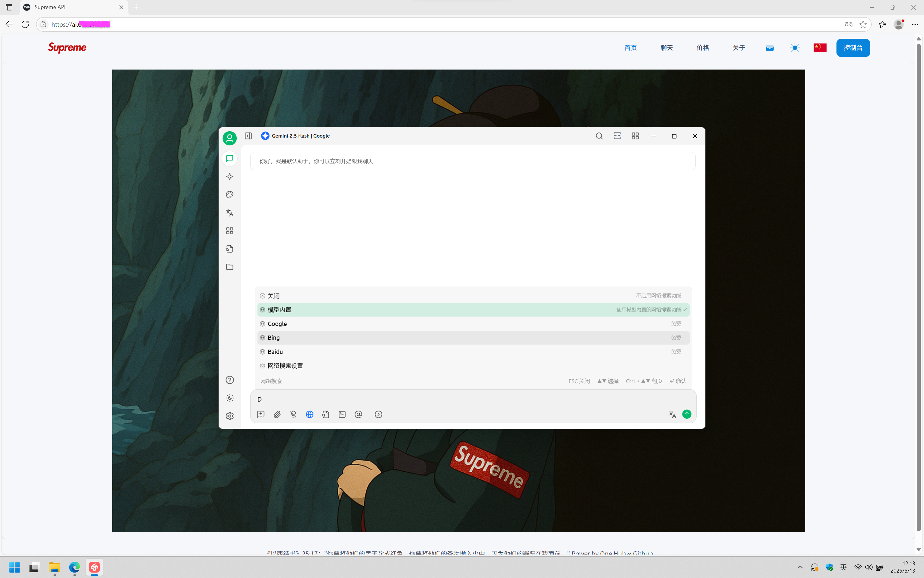924x578 pixels.
Task: Open the palette painting sidebar icon
Action: [229, 194]
